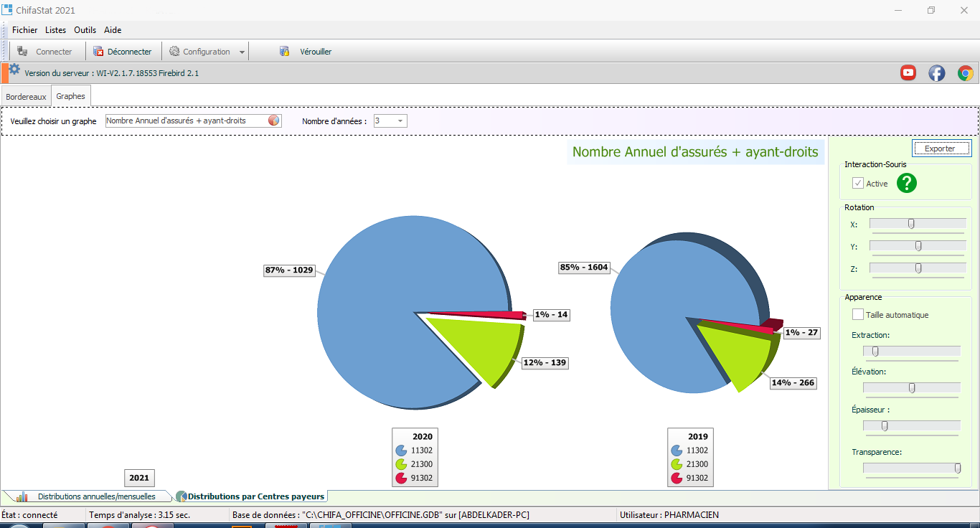Viewport: 980px width, 528px height.
Task: Click the Vérouiller lock icon
Action: pos(285,52)
